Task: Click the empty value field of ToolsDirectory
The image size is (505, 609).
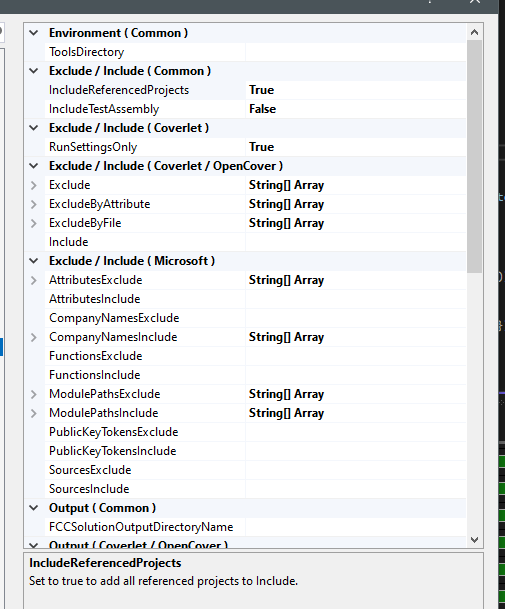Action: point(356,52)
